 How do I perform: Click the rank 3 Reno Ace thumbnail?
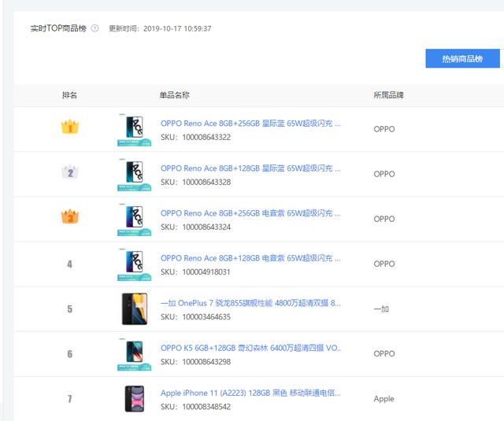134,220
